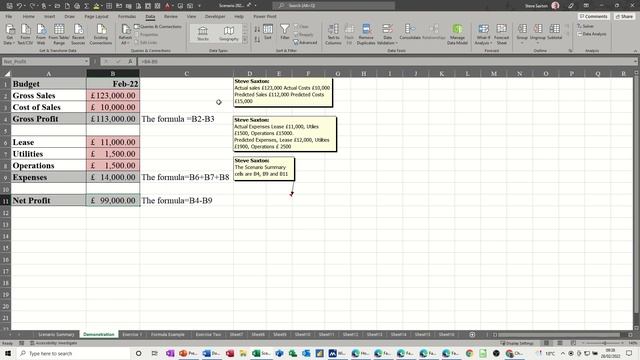The width and height of the screenshot is (640, 360).
Task: Expand the Refresh All dropdown
Action: (x=125, y=42)
